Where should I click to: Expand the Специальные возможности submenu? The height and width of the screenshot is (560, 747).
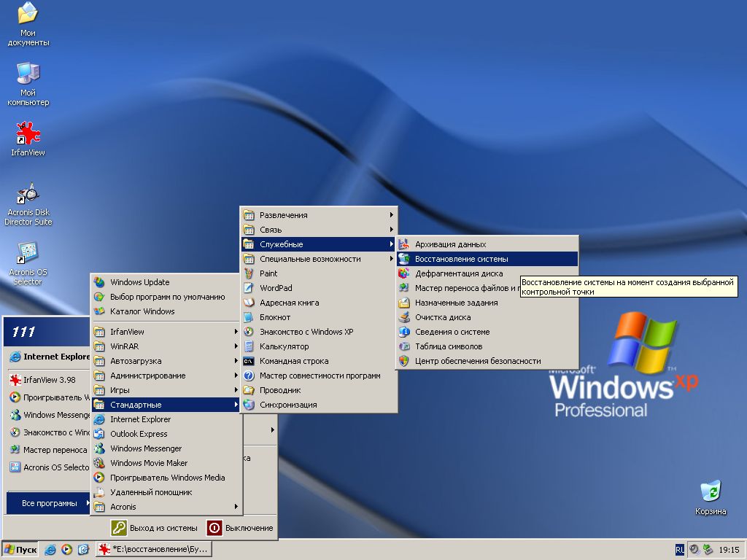310,259
